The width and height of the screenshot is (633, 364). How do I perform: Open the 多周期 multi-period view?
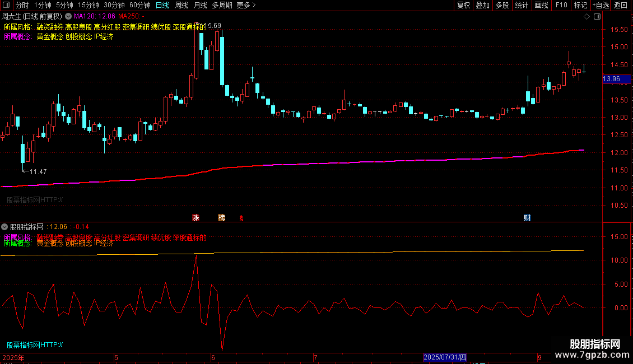222,5
